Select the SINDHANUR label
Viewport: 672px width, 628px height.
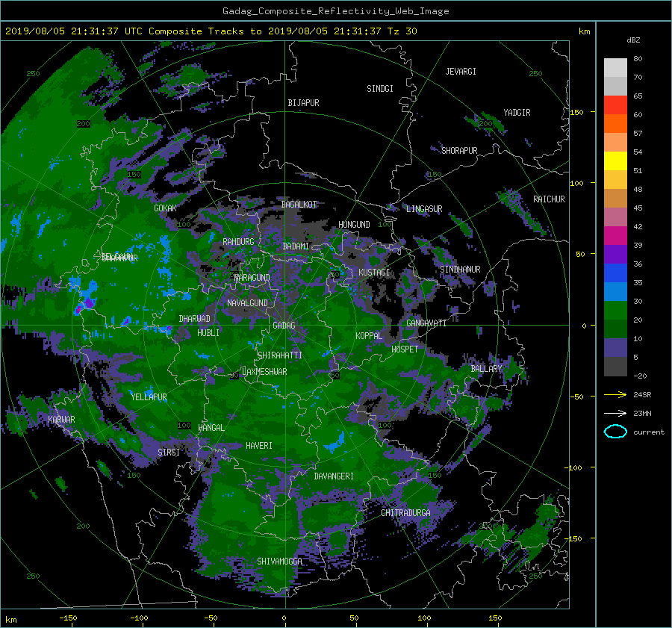click(460, 270)
